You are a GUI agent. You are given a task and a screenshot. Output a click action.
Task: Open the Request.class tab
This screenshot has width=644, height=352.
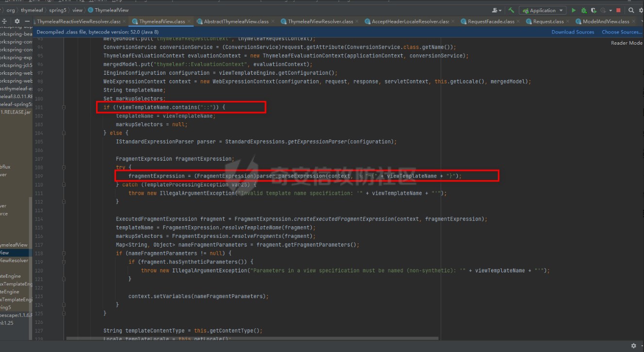pos(548,21)
